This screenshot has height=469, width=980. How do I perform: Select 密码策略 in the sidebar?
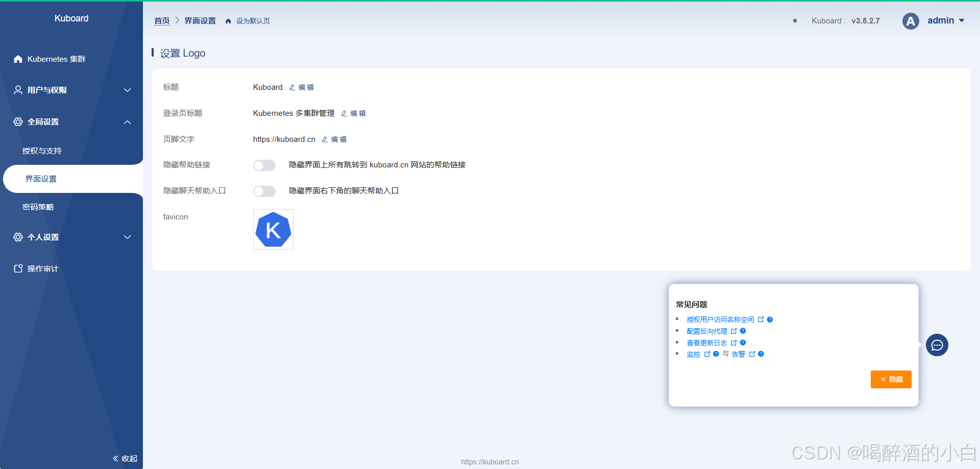[x=38, y=207]
